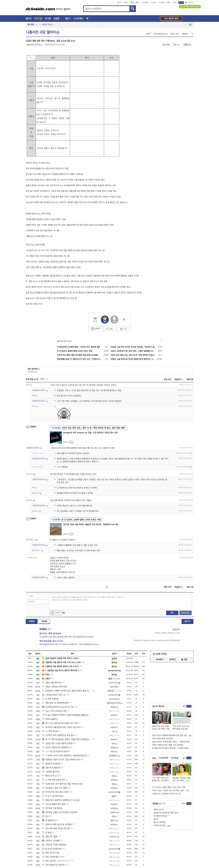Image resolution: width=219 pixels, height=868 pixels.
Task: Toggle 야간모드 night mode
Action: click(189, 2)
